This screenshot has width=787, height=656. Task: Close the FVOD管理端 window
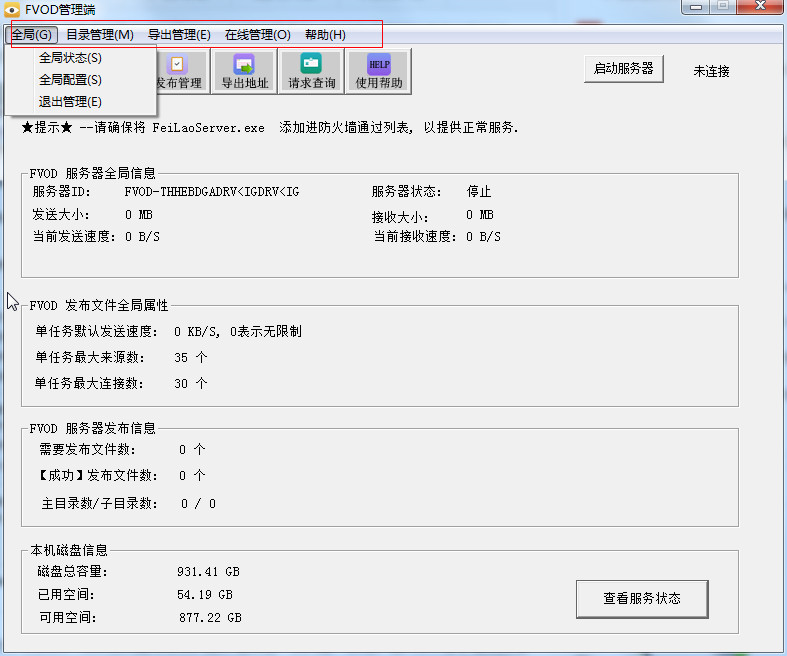[760, 7]
